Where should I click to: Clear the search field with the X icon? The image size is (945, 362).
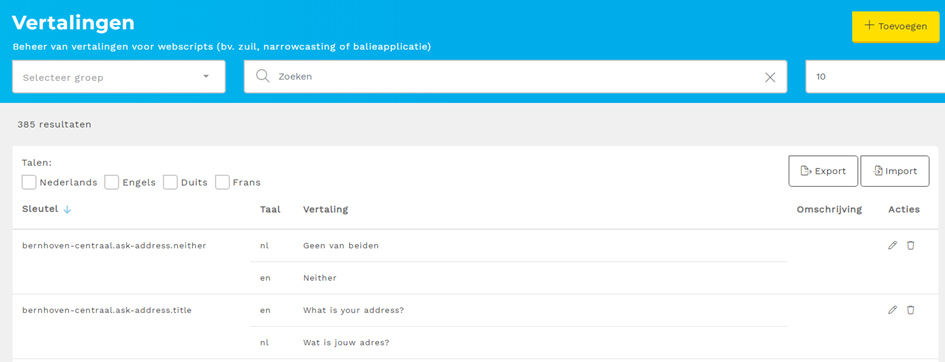point(770,77)
